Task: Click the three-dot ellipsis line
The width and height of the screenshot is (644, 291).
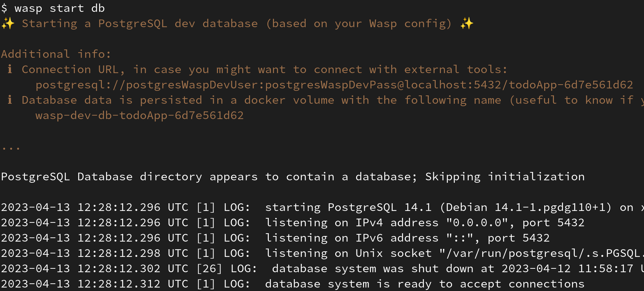Action: (11, 149)
